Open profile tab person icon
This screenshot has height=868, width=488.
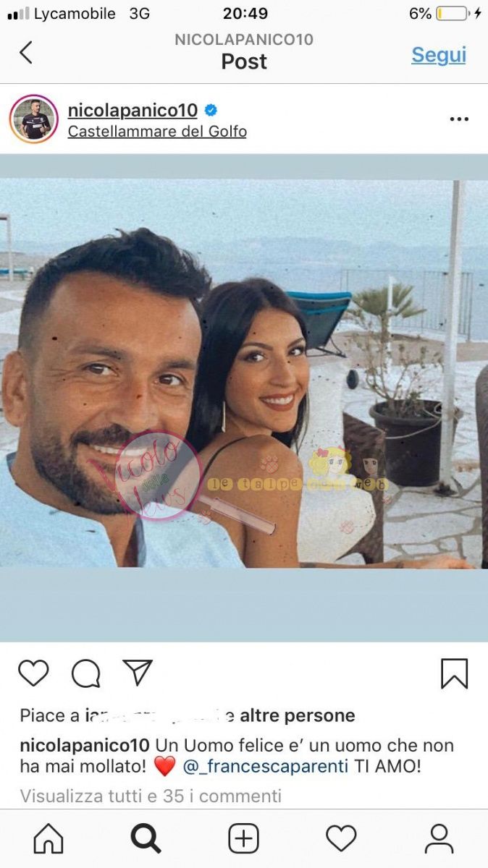(x=439, y=839)
